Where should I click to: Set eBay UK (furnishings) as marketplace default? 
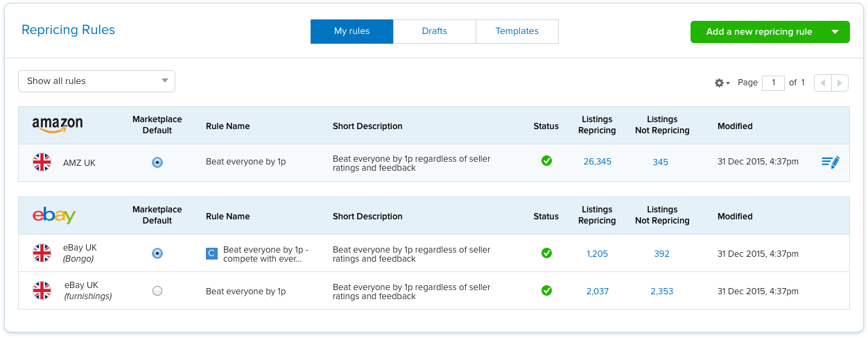pyautogui.click(x=157, y=291)
